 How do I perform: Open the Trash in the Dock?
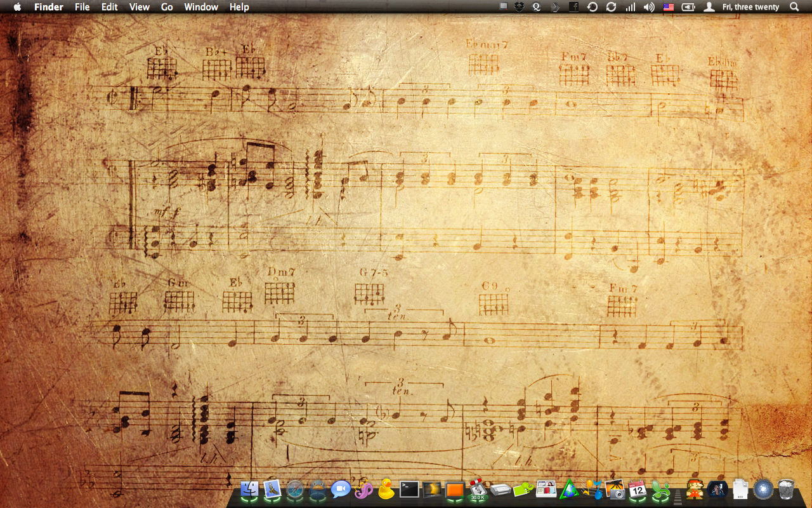pos(786,490)
